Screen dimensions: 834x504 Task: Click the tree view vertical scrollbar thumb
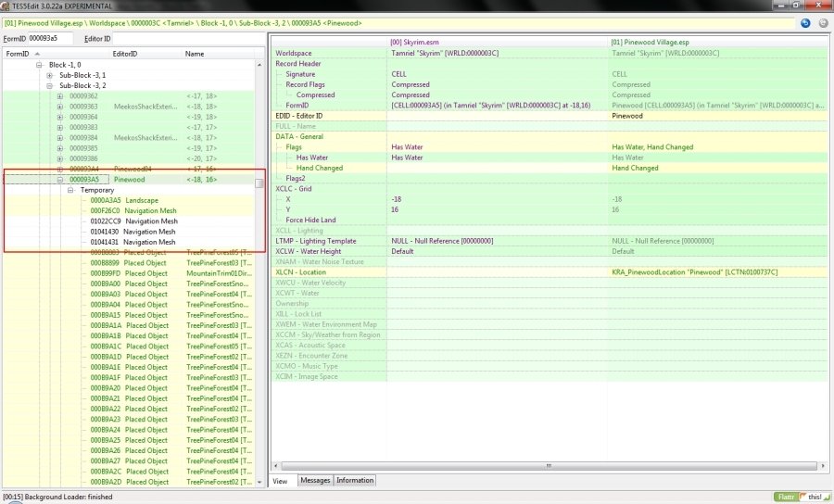(x=259, y=183)
